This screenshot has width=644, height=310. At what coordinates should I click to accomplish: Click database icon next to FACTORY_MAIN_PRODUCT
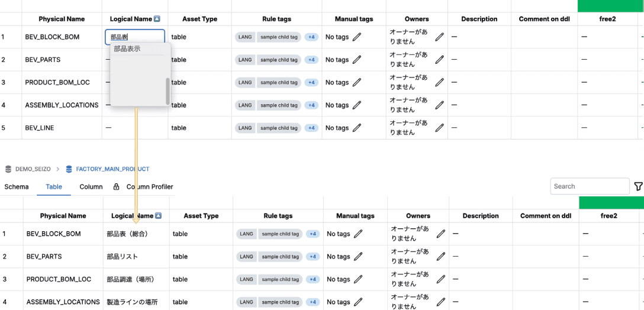pyautogui.click(x=69, y=169)
